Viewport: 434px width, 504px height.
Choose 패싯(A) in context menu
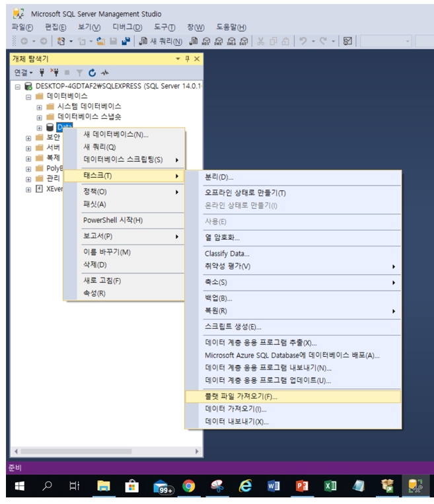(124, 204)
